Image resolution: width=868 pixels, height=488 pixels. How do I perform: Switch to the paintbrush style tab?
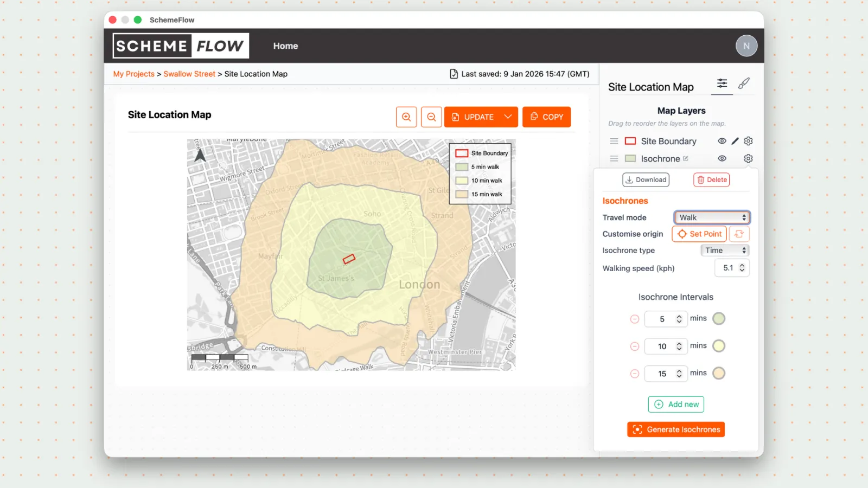click(x=744, y=84)
